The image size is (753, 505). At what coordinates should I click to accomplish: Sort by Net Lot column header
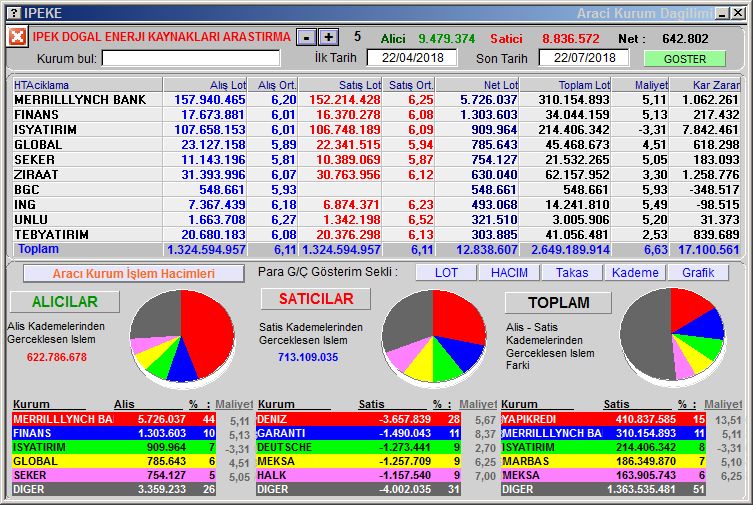pos(478,85)
